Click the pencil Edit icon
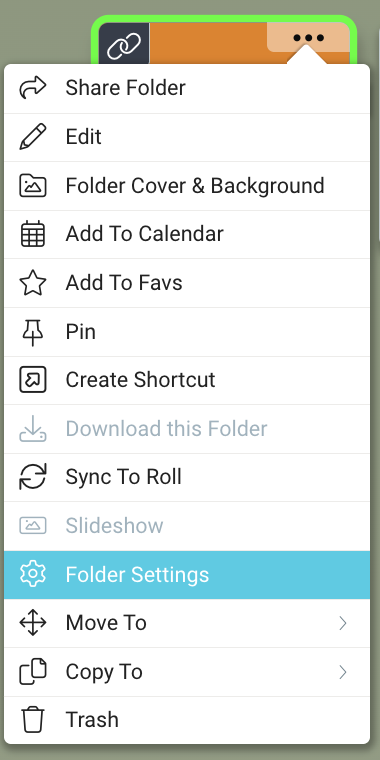Viewport: 380px width, 760px height. tap(32, 137)
